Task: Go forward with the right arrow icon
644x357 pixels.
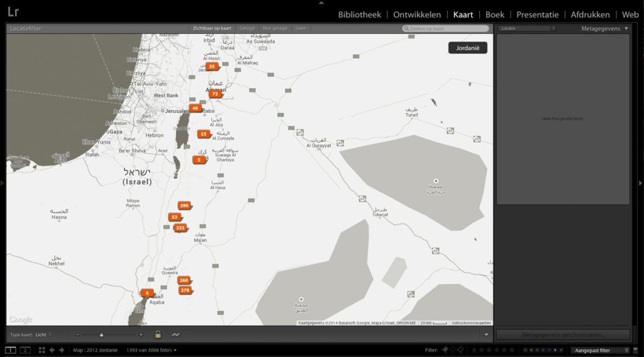Action: coord(61,350)
